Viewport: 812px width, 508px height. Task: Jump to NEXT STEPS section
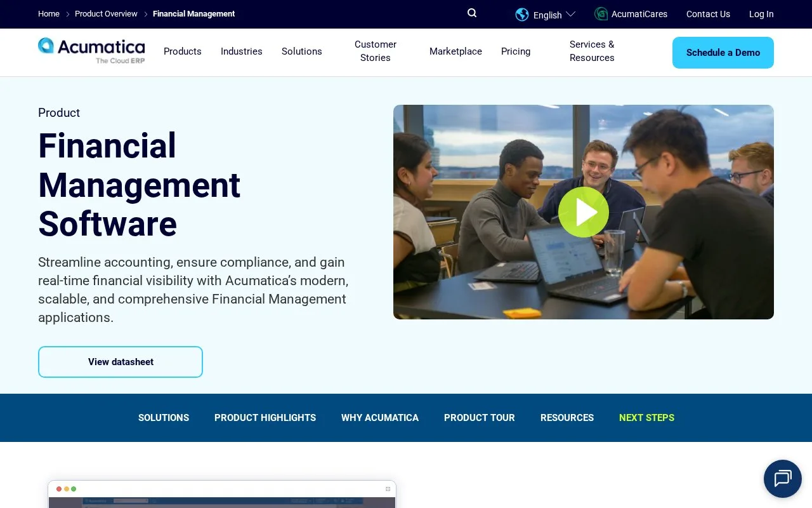646,418
